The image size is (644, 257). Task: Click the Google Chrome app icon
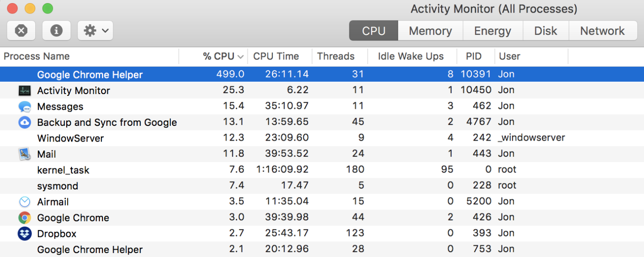tap(25, 218)
